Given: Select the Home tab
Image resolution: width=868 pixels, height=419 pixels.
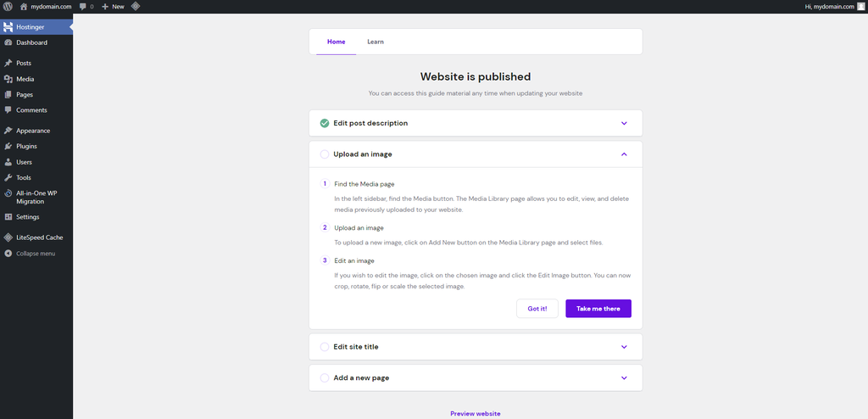Looking at the screenshot, I should (x=336, y=42).
